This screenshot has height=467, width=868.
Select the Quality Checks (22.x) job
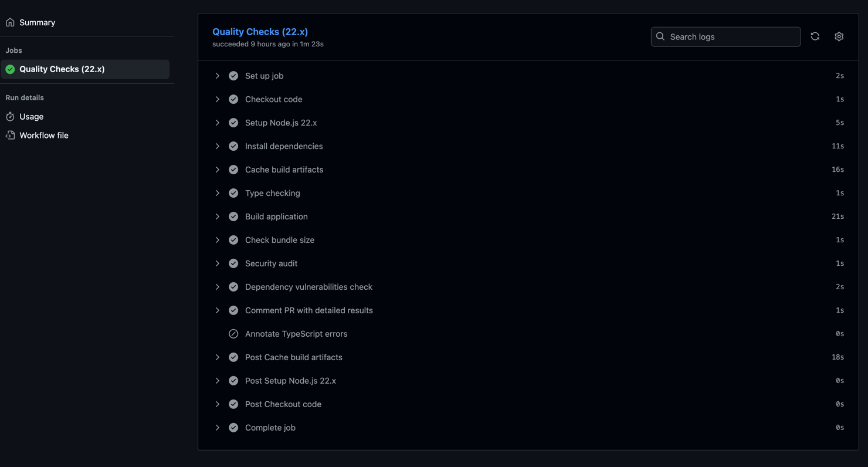coord(62,69)
